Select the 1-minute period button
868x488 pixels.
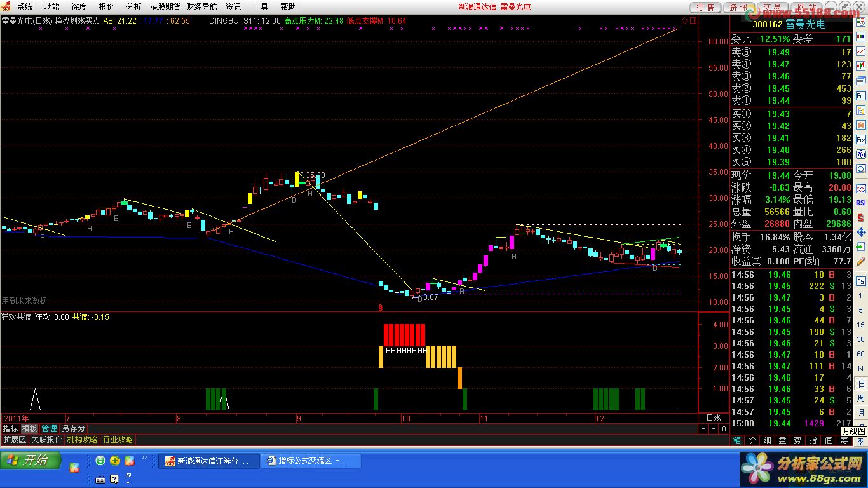(x=860, y=296)
